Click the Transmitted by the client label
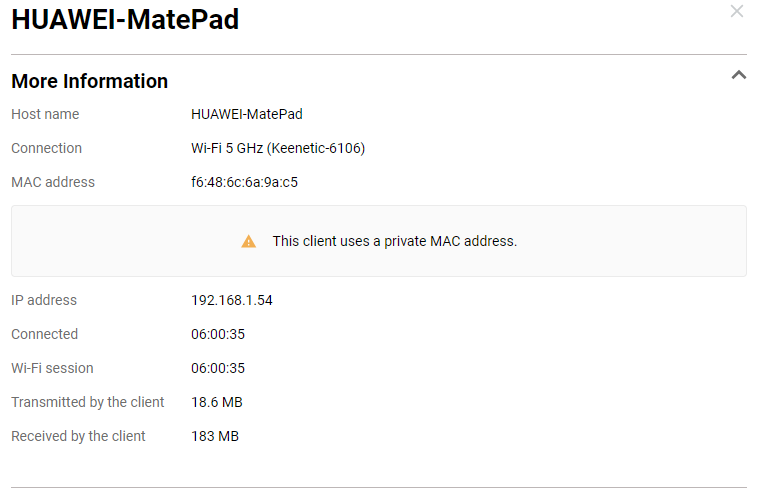This screenshot has width=758, height=493. pyautogui.click(x=88, y=402)
